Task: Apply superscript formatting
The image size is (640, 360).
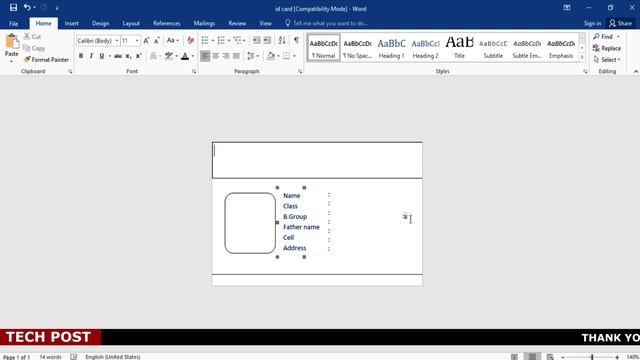Action: pos(138,56)
